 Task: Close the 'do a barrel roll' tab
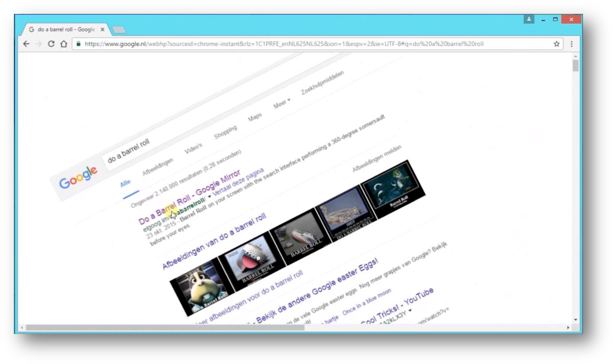pos(102,29)
